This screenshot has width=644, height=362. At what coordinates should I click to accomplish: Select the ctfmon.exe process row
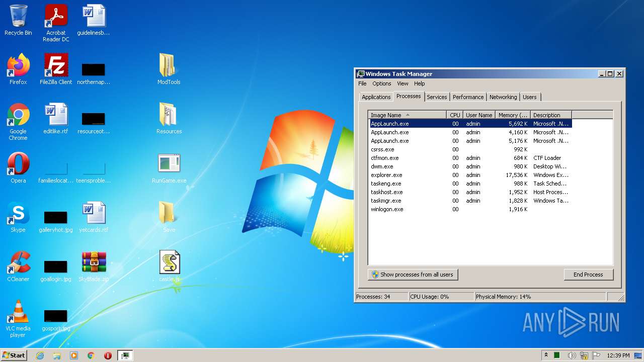(x=470, y=158)
